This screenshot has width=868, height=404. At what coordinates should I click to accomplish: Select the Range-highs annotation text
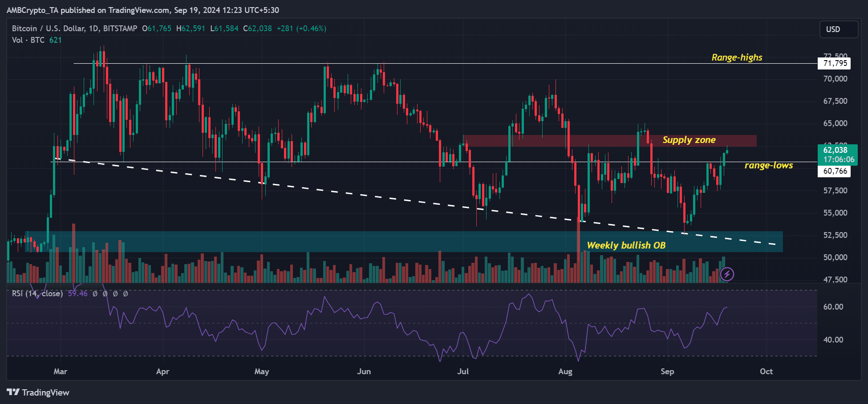click(x=737, y=57)
